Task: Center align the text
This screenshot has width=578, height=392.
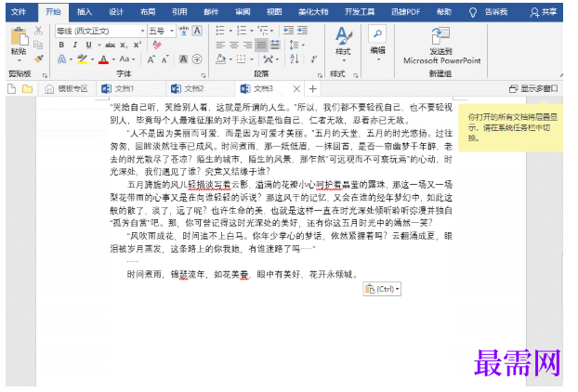Action: [234, 45]
